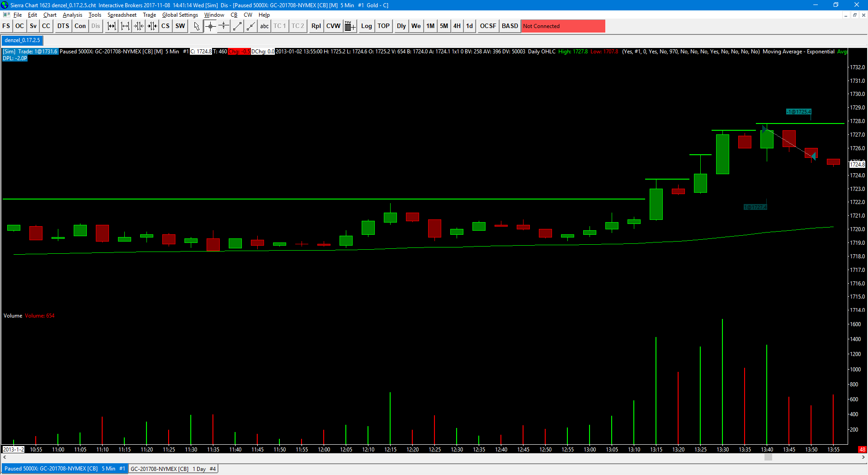The height and width of the screenshot is (475, 868).
Task: Switch chart to 1d period
Action: 470,26
